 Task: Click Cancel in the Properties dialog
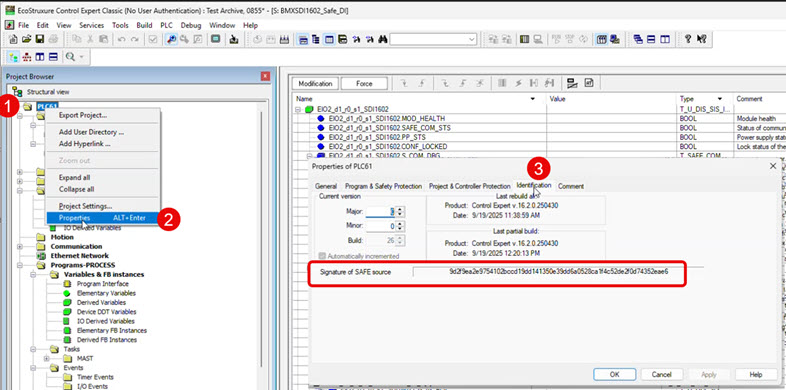pos(662,374)
